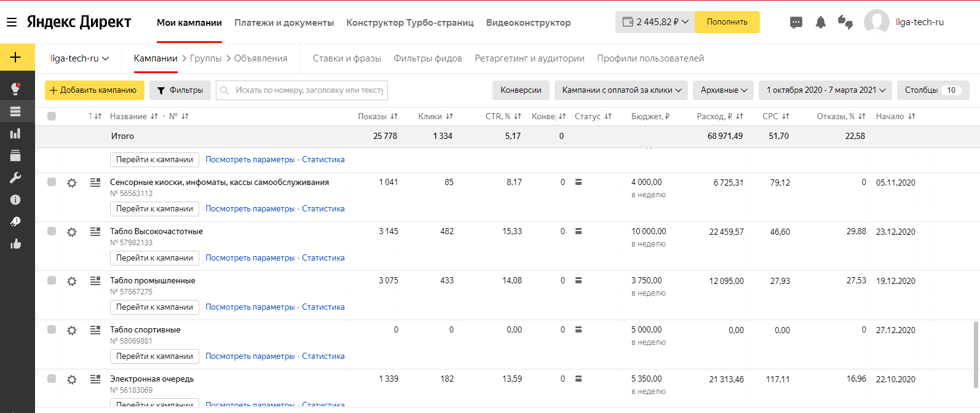This screenshot has width=980, height=413.
Task: Switch to Платежи и документы tab
Action: point(284,23)
